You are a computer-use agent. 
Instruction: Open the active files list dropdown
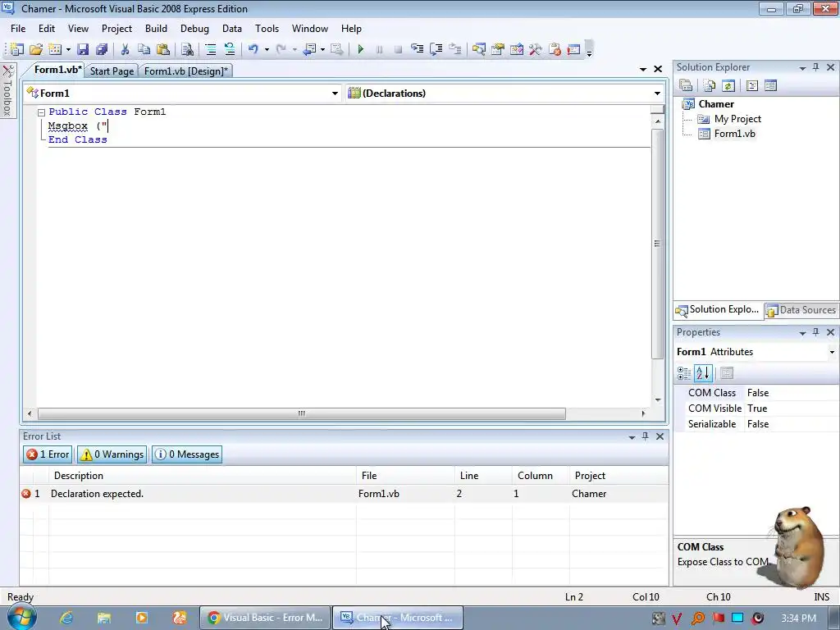643,69
